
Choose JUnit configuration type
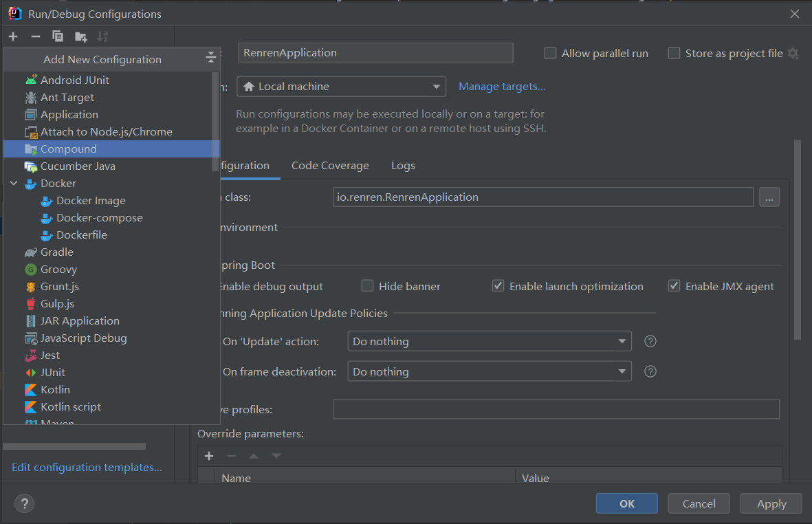click(x=111, y=372)
